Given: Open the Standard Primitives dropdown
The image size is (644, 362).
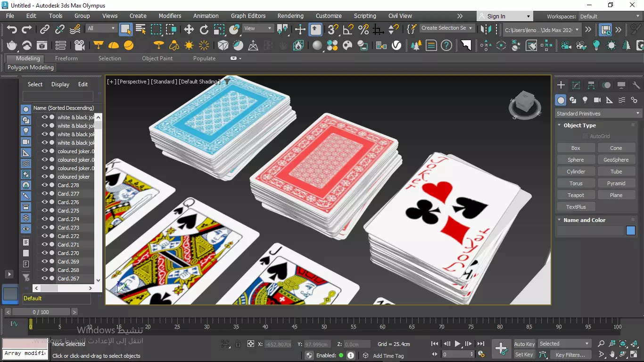Looking at the screenshot, I should (598, 114).
